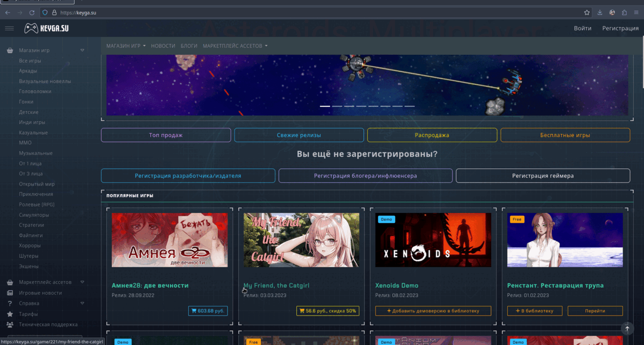The width and height of the screenshot is (644, 345).
Task: Click the padlock site info icon
Action: (54, 12)
